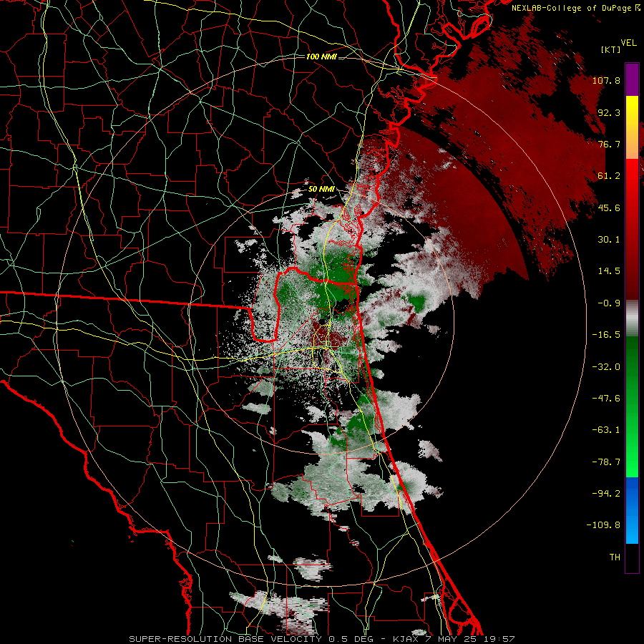This screenshot has height=644, width=644.
Task: Click the 50 NMI range ring label
Action: pyautogui.click(x=321, y=190)
